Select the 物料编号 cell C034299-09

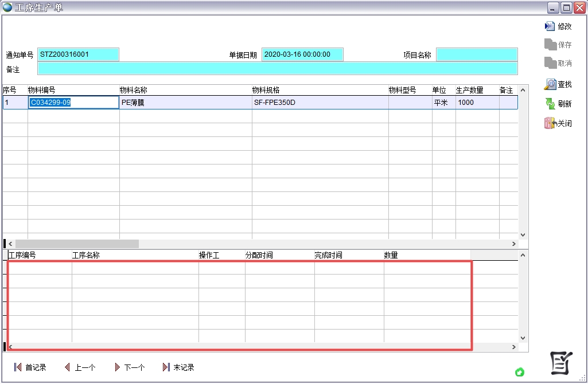coord(73,103)
